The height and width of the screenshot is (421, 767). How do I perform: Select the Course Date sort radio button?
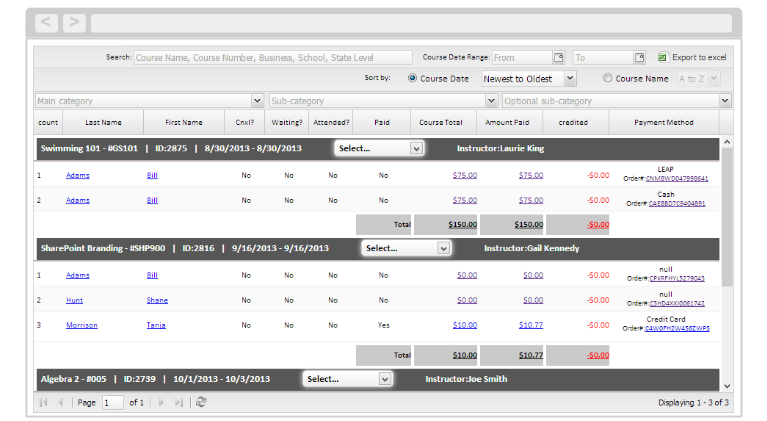tap(412, 78)
